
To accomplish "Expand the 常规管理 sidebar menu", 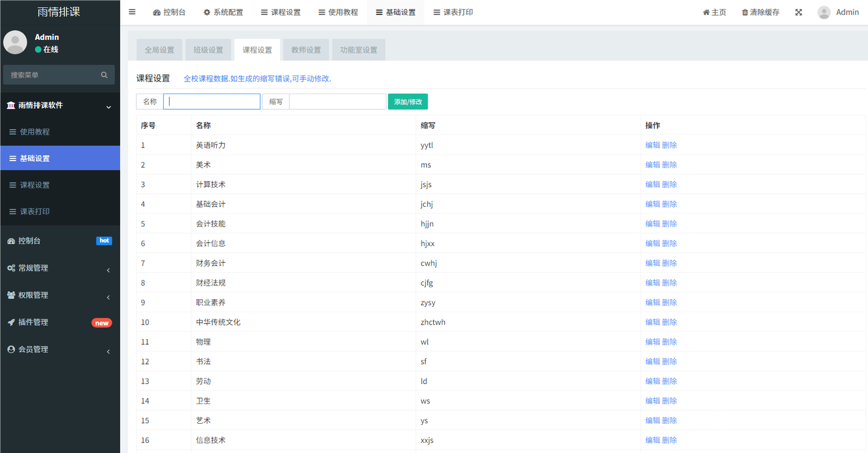I will coord(33,268).
